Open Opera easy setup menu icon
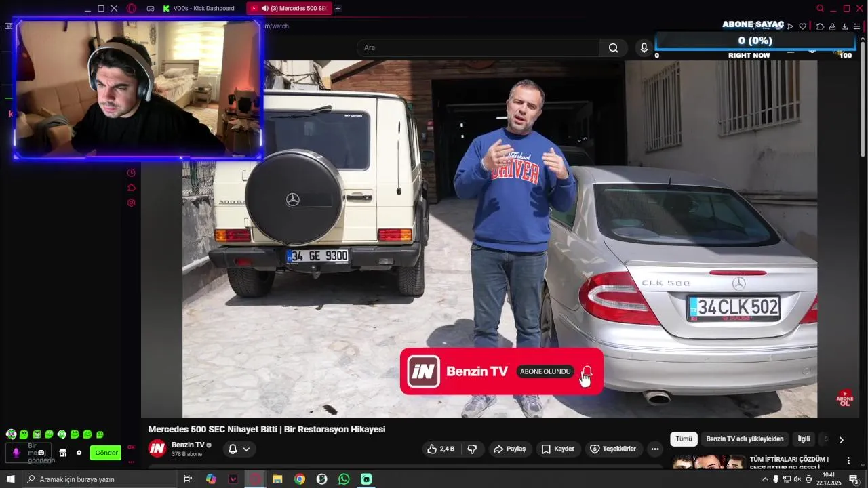 click(x=856, y=26)
